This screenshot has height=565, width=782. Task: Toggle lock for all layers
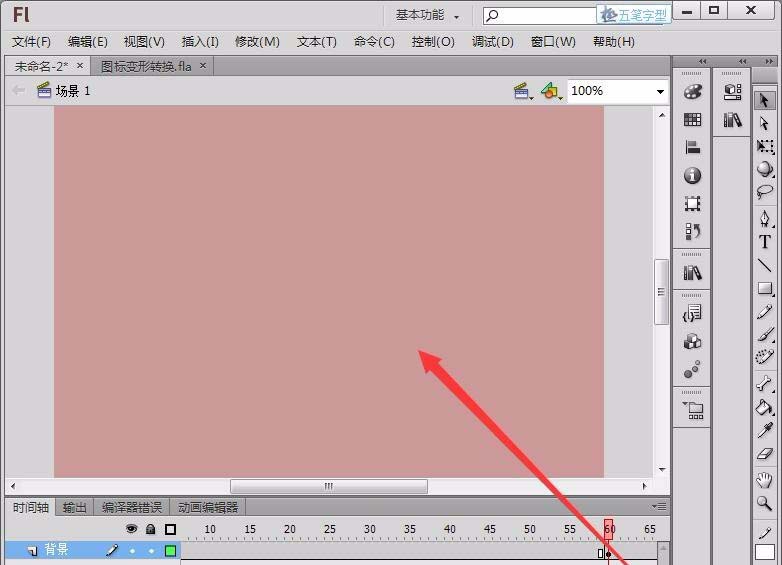point(150,529)
